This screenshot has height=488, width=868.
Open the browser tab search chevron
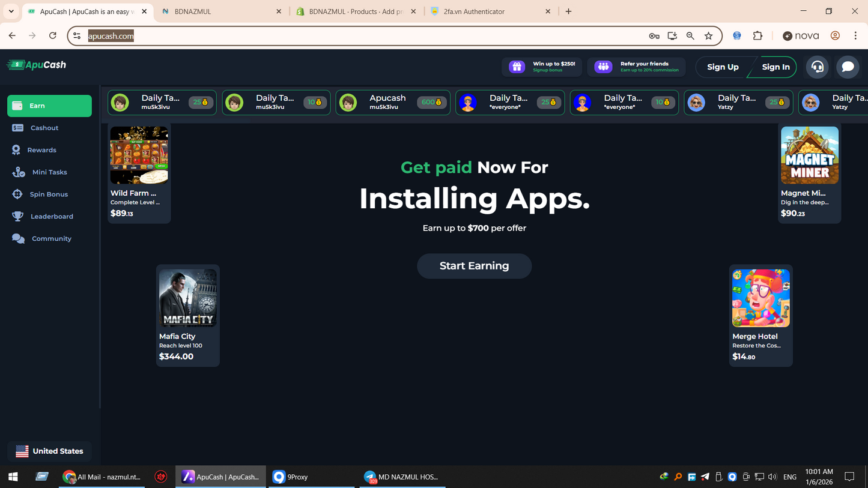pos(11,11)
